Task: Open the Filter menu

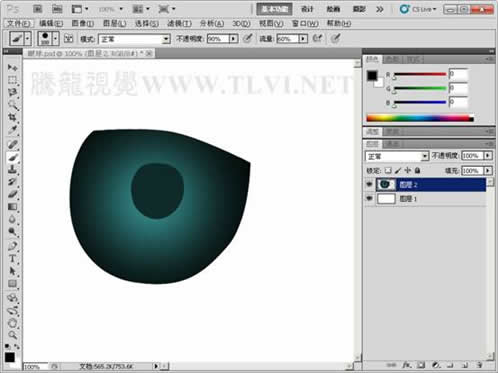Action: [179, 23]
